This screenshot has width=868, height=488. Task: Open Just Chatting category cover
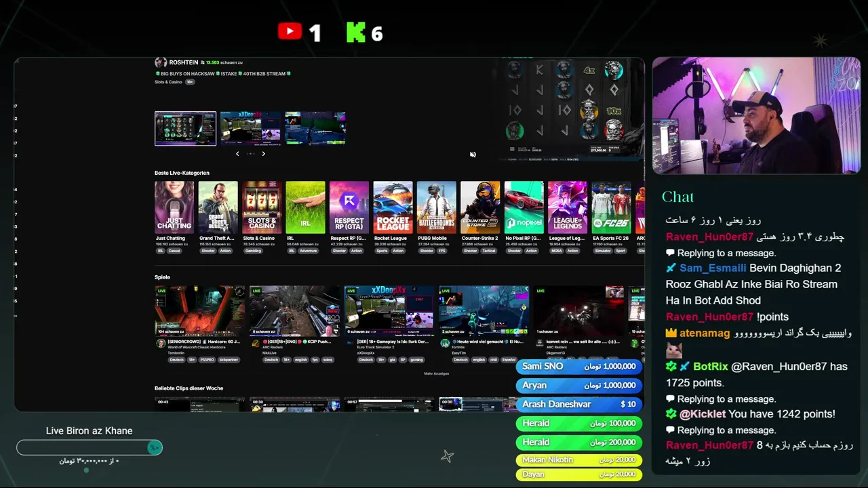point(174,207)
